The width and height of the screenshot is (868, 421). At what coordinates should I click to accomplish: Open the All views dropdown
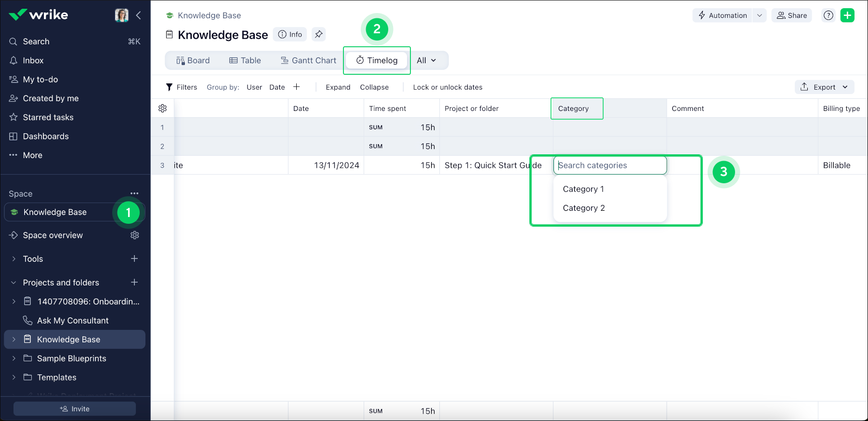[426, 60]
